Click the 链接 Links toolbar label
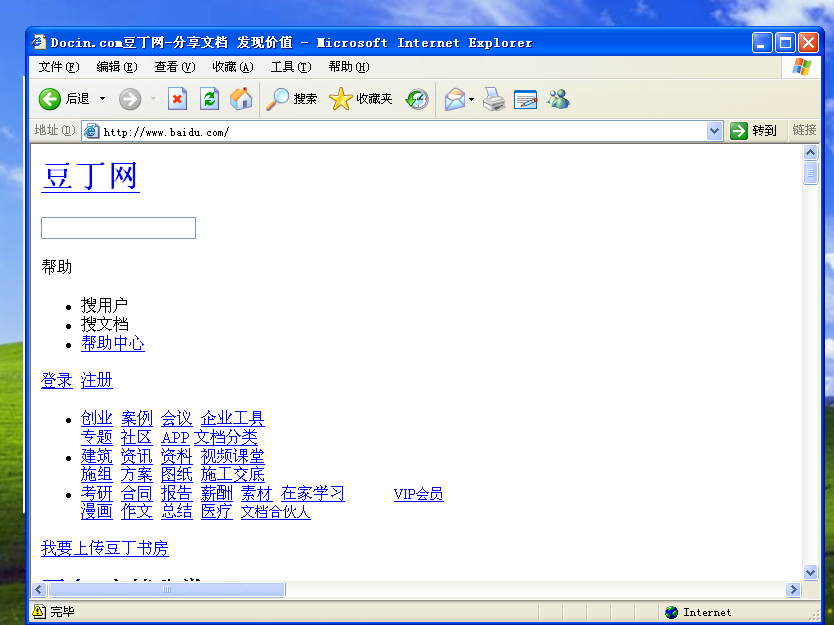Image resolution: width=834 pixels, height=625 pixels. (804, 130)
